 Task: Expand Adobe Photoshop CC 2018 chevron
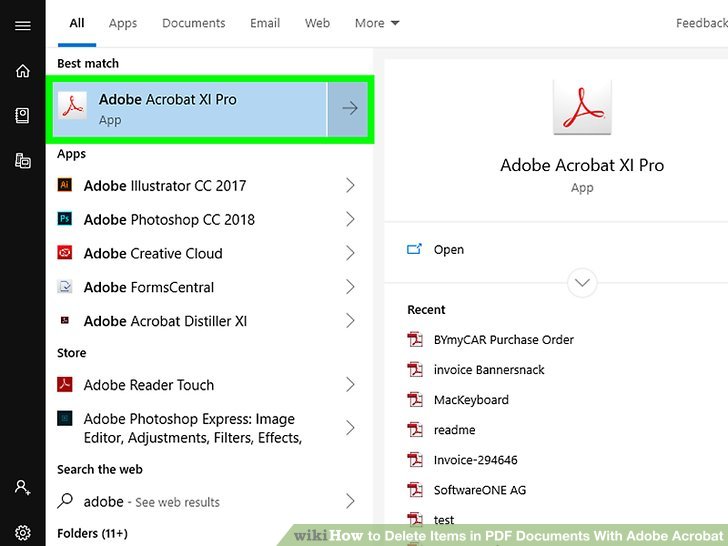point(351,219)
